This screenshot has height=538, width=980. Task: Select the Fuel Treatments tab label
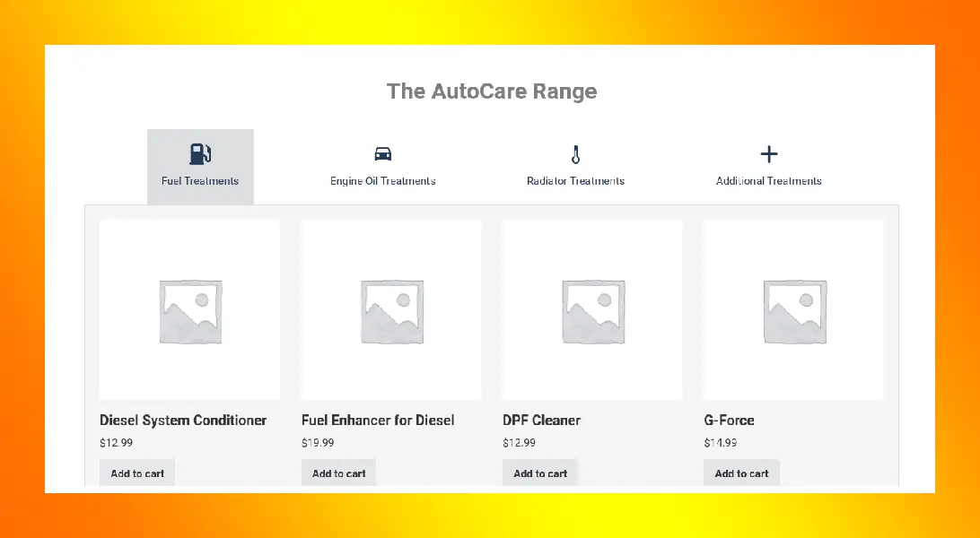pyautogui.click(x=200, y=181)
